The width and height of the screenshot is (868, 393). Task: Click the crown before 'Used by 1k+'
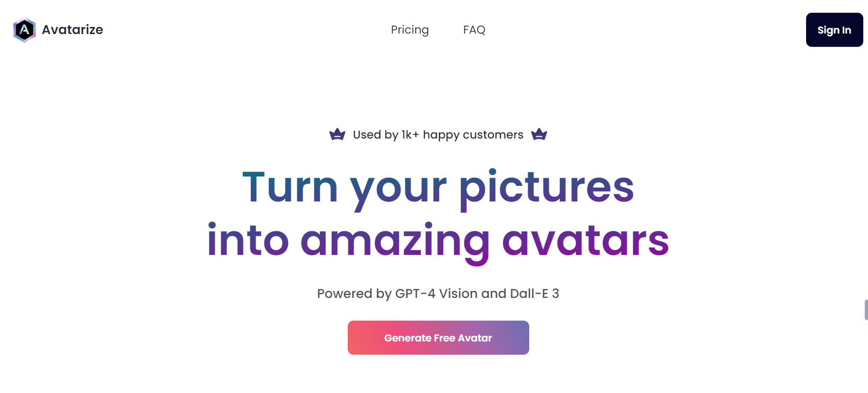click(x=337, y=134)
